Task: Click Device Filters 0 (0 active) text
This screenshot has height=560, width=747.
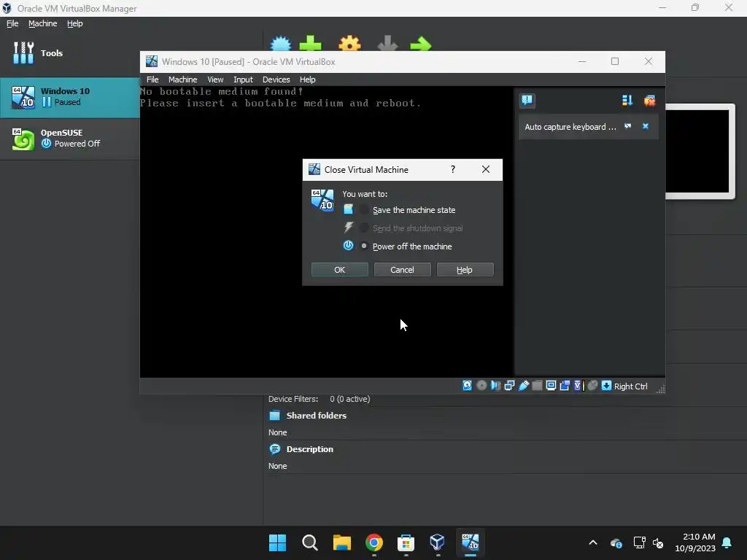Action: tap(320, 399)
